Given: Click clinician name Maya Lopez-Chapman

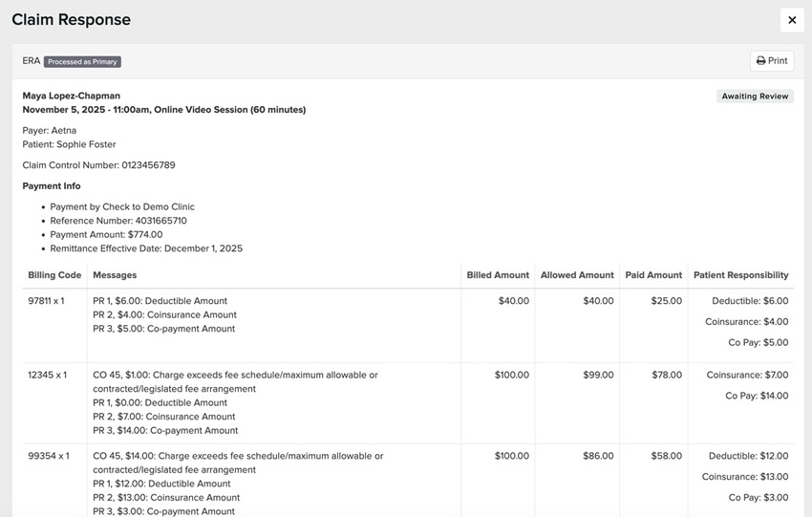Looking at the screenshot, I should point(72,96).
